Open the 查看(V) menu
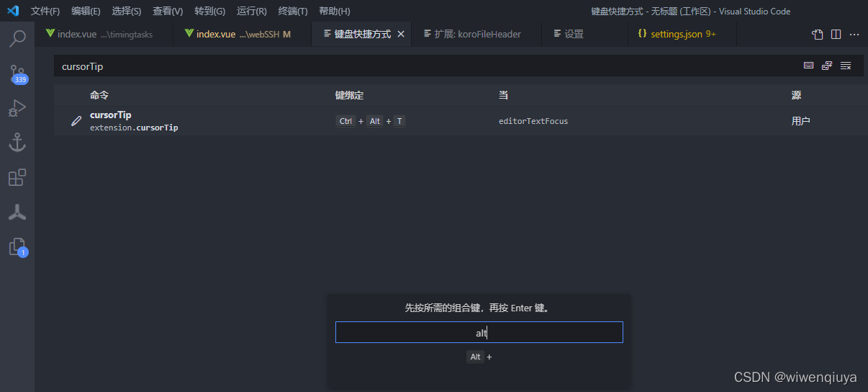This screenshot has height=392, width=868. coord(168,11)
